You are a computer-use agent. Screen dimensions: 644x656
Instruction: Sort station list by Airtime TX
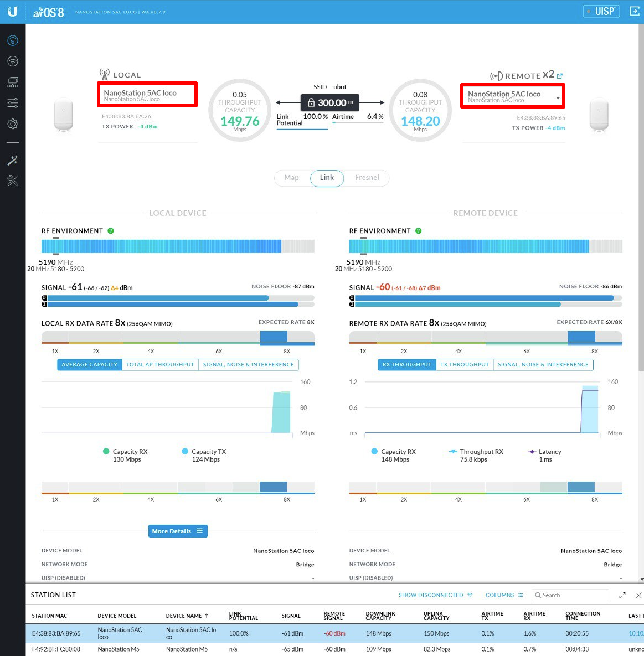(x=492, y=616)
